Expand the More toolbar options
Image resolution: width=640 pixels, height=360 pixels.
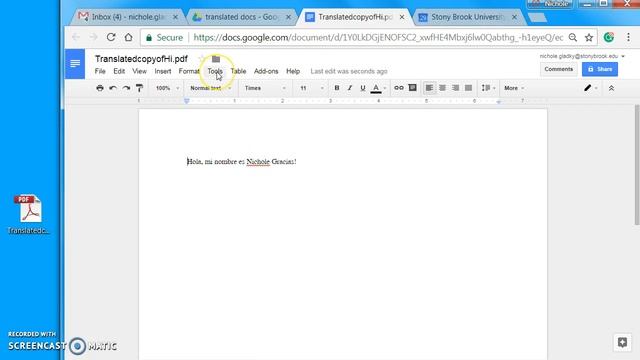(514, 88)
